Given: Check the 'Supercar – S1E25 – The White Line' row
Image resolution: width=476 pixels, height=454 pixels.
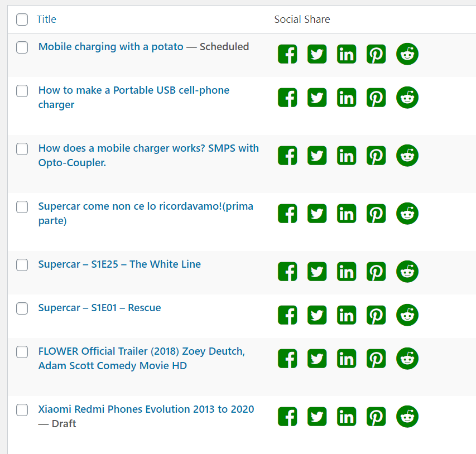Looking at the screenshot, I should pyautogui.click(x=22, y=265).
